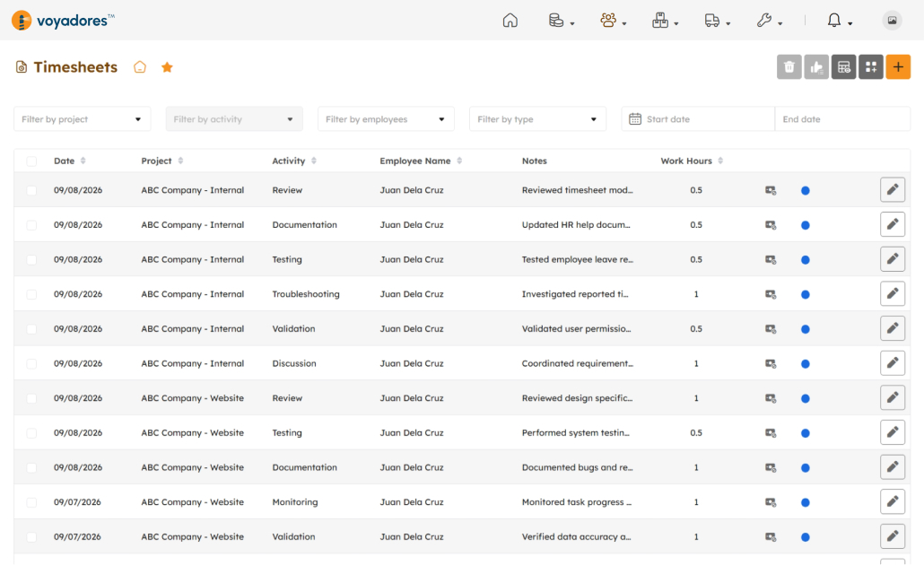Image resolution: width=924 pixels, height=565 pixels.
Task: Click 'Troubleshooting' activity cell
Action: click(x=306, y=294)
